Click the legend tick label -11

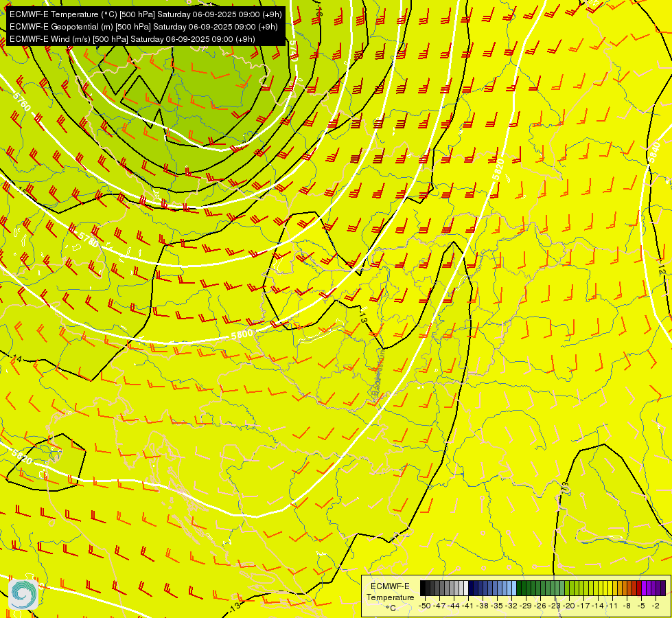tap(612, 606)
